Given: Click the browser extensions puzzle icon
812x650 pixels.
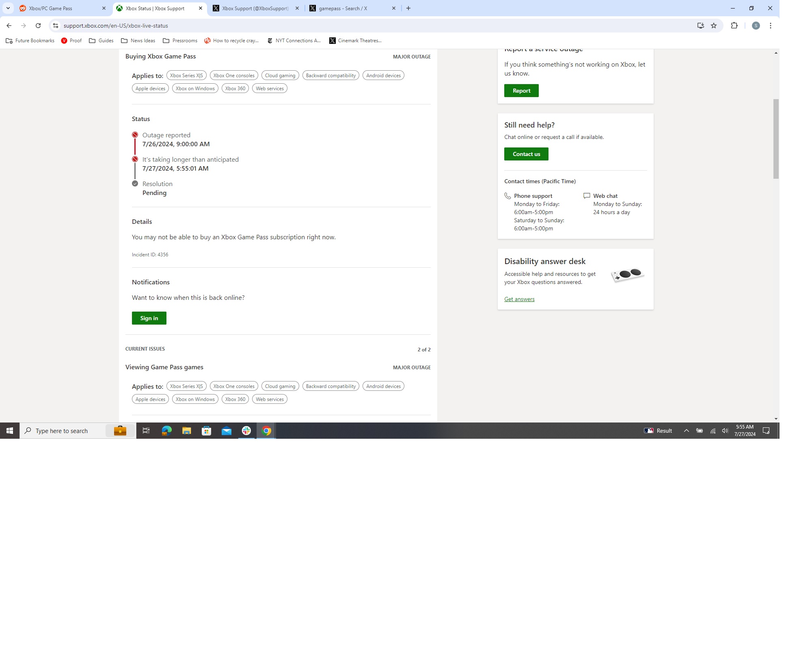Looking at the screenshot, I should [x=734, y=25].
